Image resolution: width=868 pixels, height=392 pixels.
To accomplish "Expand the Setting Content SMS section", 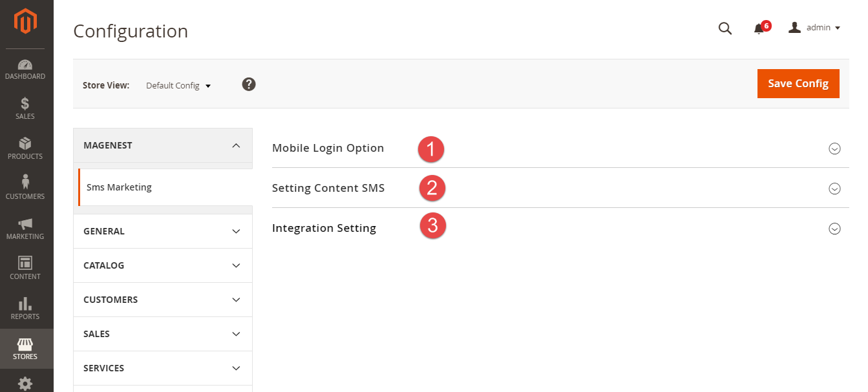I will [x=834, y=189].
